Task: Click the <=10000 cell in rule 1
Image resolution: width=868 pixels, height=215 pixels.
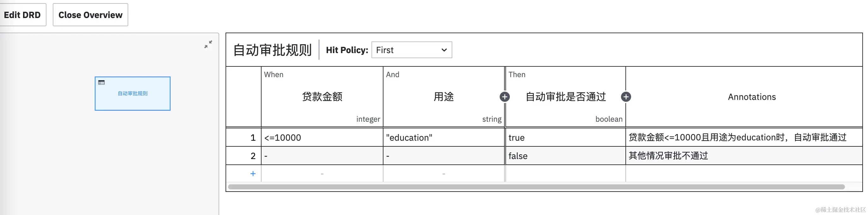Action: (322, 137)
